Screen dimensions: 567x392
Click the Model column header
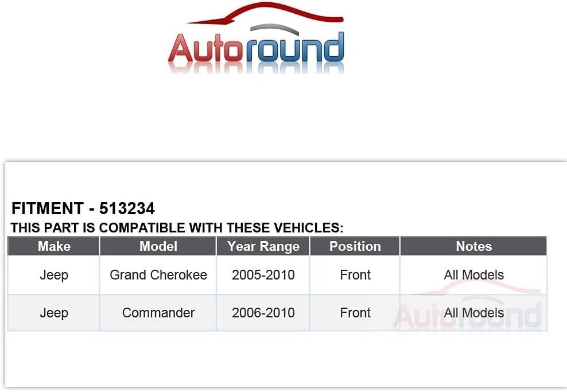click(x=158, y=246)
